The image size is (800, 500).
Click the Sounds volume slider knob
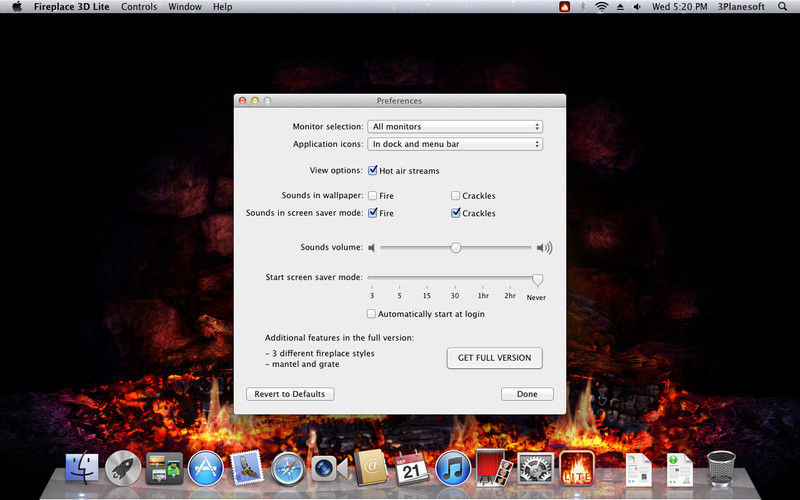click(x=456, y=248)
